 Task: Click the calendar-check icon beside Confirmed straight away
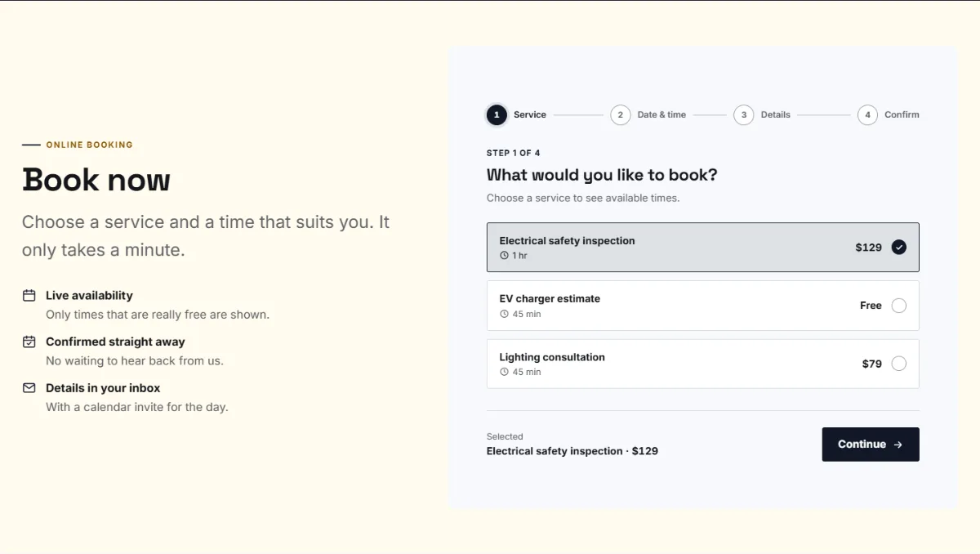click(29, 342)
